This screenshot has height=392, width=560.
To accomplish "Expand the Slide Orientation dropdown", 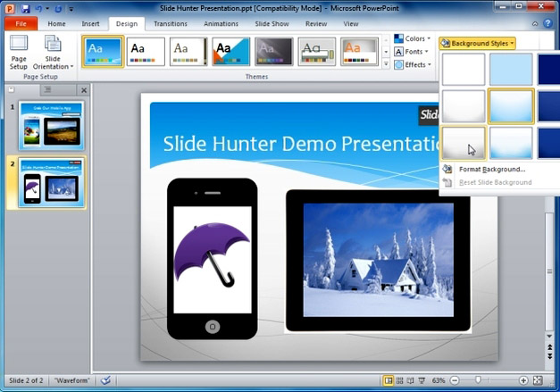I will pos(53,53).
